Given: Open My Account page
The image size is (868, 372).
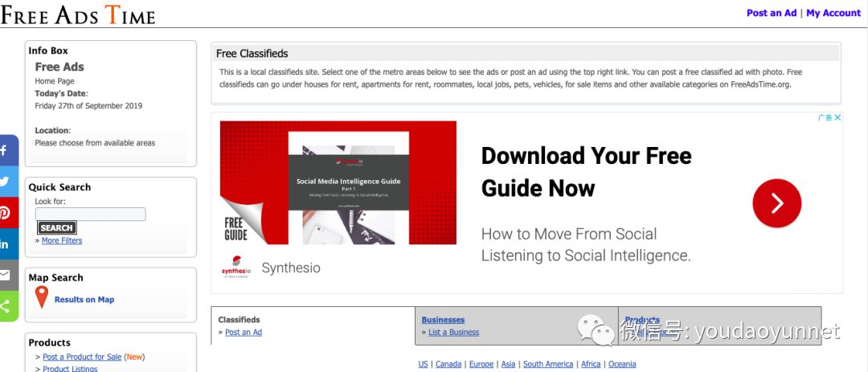Looking at the screenshot, I should pyautogui.click(x=833, y=13).
